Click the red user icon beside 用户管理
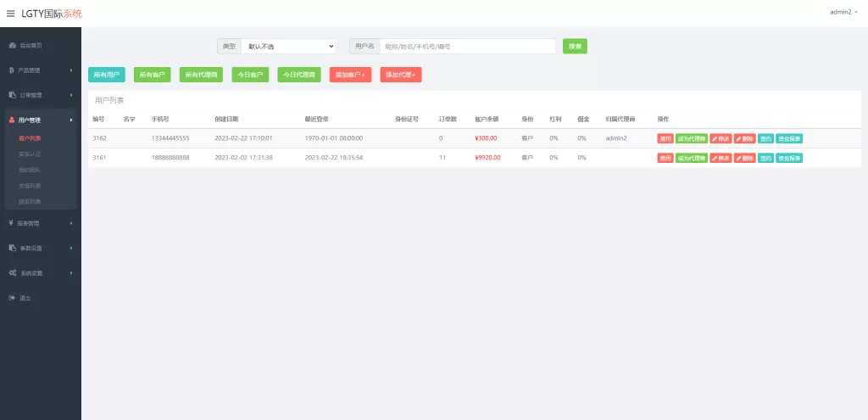The width and height of the screenshot is (868, 420). point(12,120)
